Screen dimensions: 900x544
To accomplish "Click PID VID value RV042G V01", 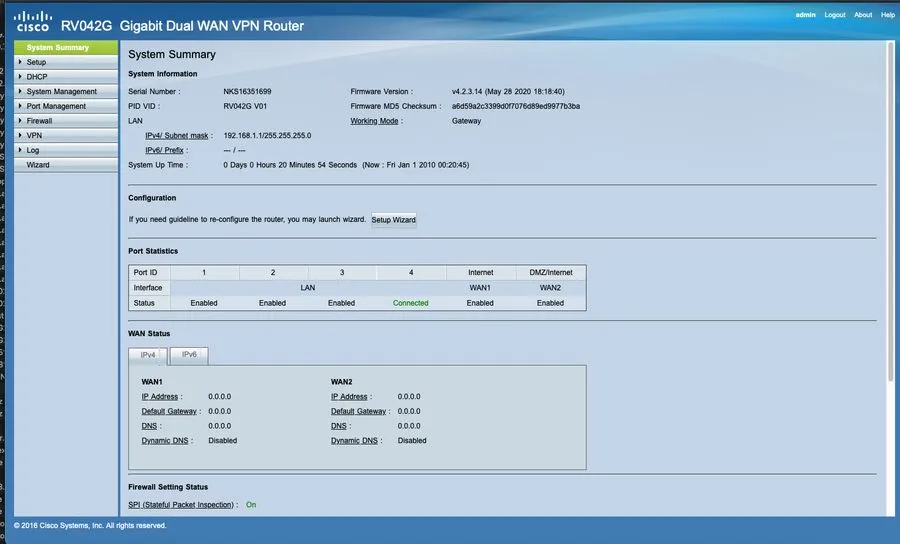I will (245, 106).
